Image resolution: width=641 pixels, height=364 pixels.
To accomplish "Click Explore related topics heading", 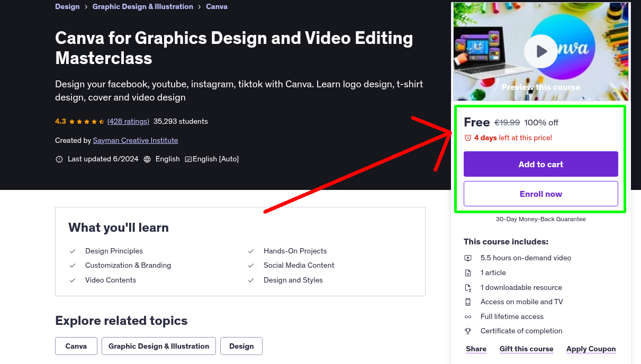I will pos(121,321).
